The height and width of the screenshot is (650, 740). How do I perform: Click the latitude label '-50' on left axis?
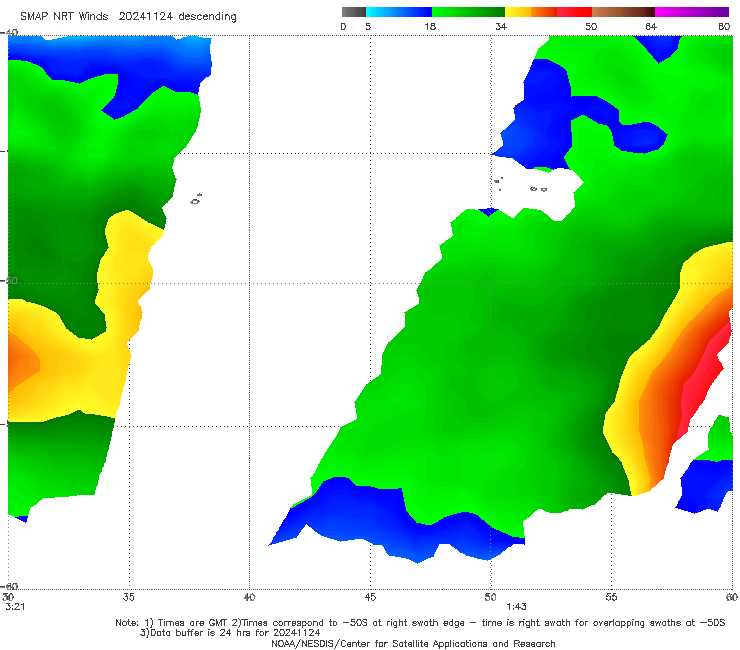tap(9, 281)
